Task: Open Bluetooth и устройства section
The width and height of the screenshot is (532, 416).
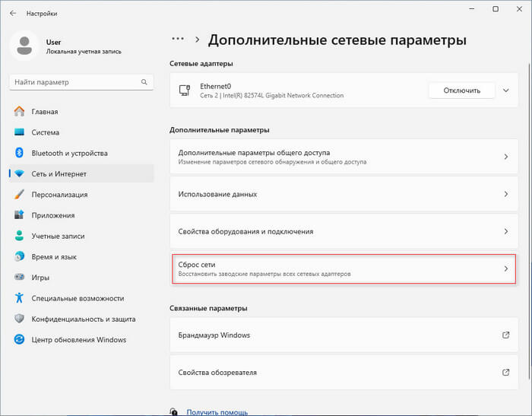Action: point(81,153)
